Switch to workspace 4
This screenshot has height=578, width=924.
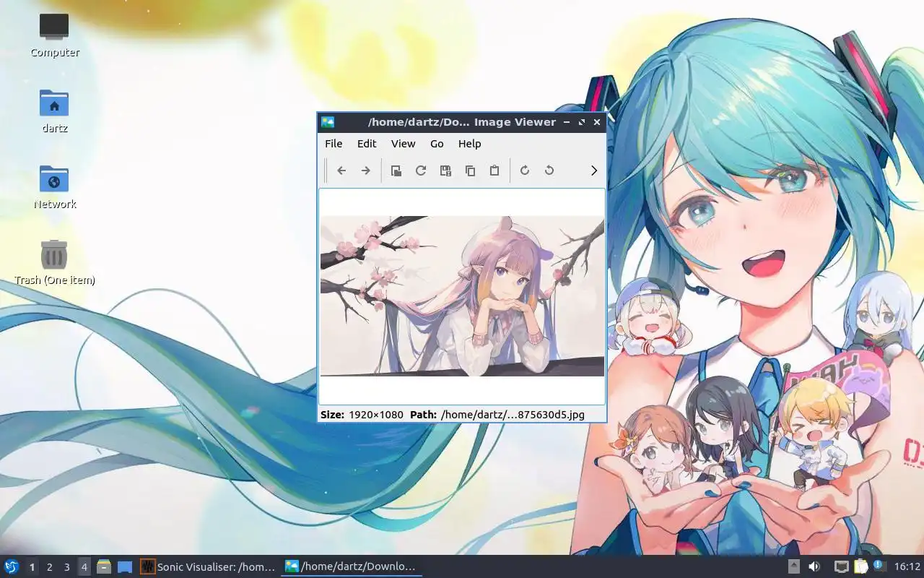[x=84, y=567]
